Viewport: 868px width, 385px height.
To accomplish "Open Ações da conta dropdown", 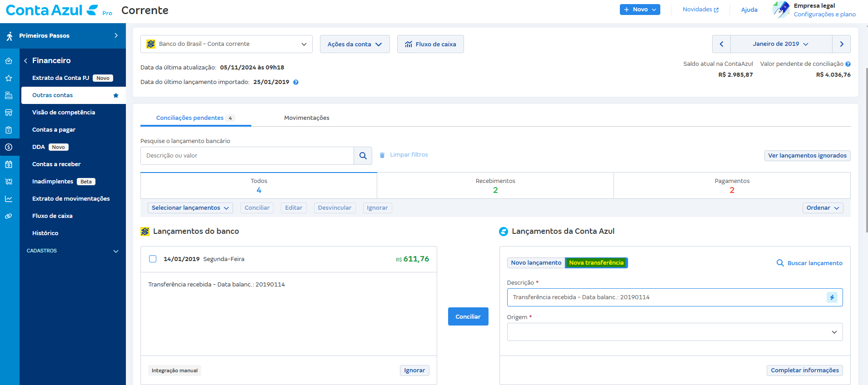I will [354, 44].
